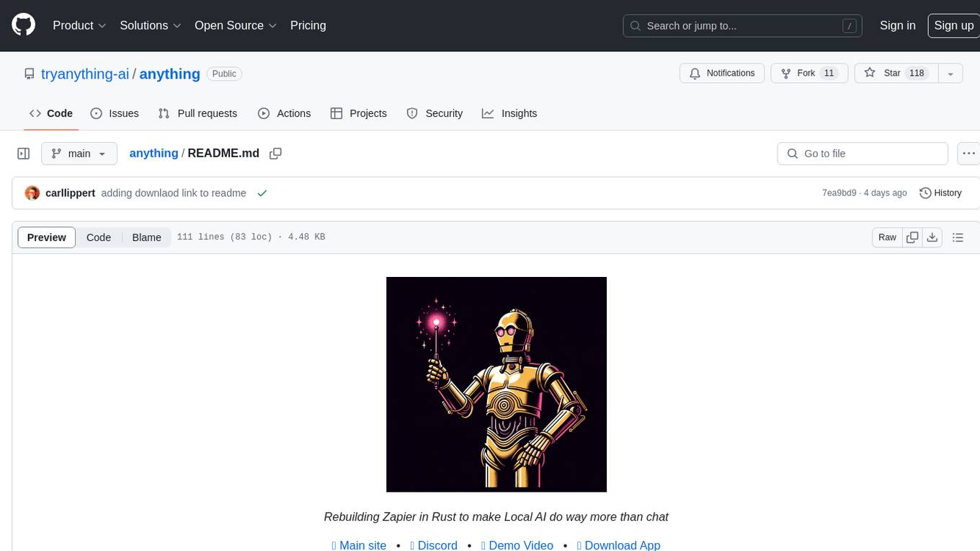Open carllippert's avatar
This screenshot has width=980, height=551.
click(x=32, y=193)
